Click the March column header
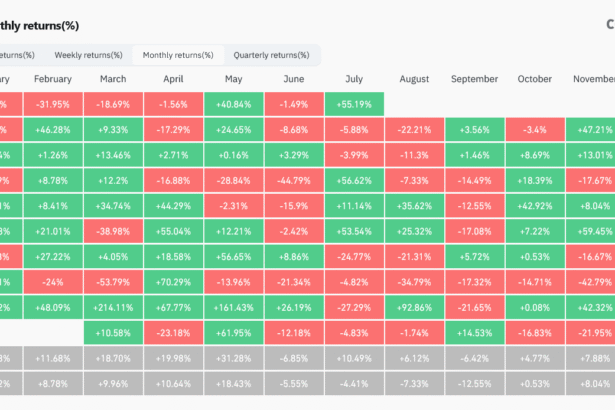The height and width of the screenshot is (410, 615). point(112,78)
